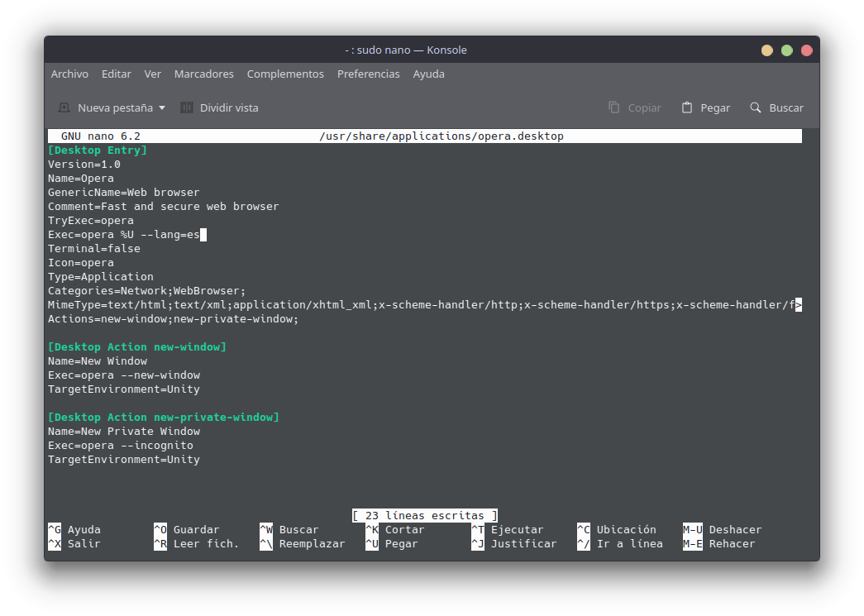Screen dimensions: 864x616
Task: Click the '^\ Reemplazar' nano shortcut
Action: point(303,544)
